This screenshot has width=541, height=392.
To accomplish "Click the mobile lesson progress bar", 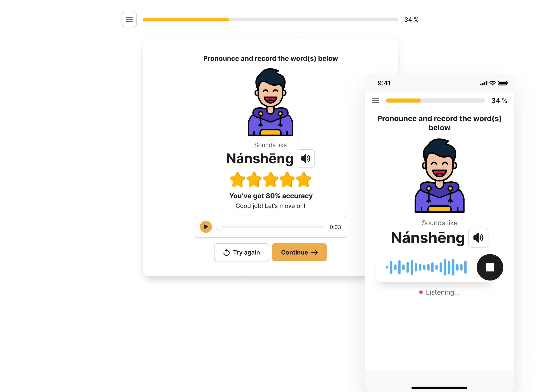I will (435, 101).
